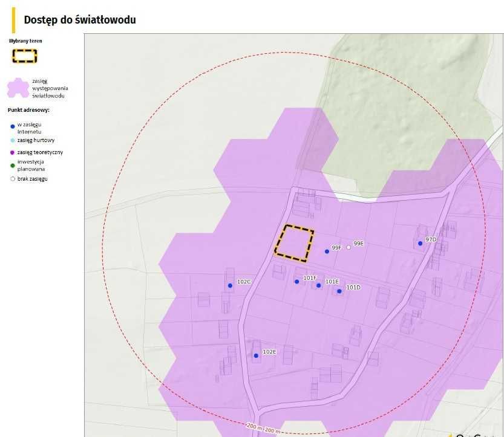Click the 'Wybrany teren' legend symbol
This screenshot has height=437, width=504.
click(25, 56)
